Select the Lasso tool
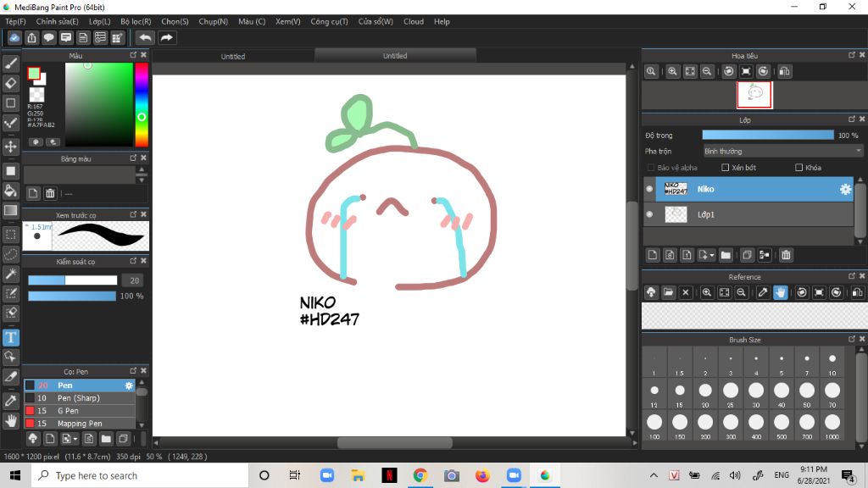The width and height of the screenshot is (868, 488). tap(10, 254)
